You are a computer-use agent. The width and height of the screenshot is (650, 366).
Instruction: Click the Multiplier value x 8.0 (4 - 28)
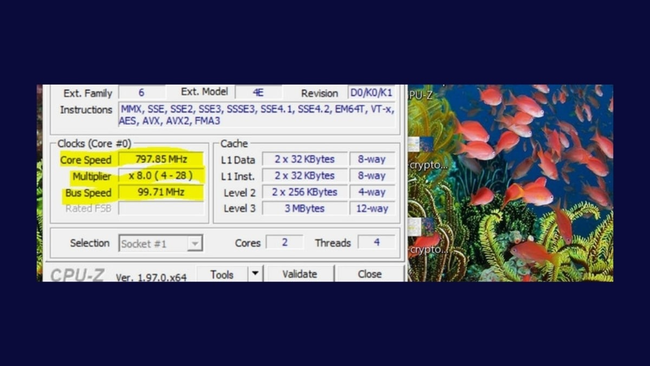click(161, 176)
